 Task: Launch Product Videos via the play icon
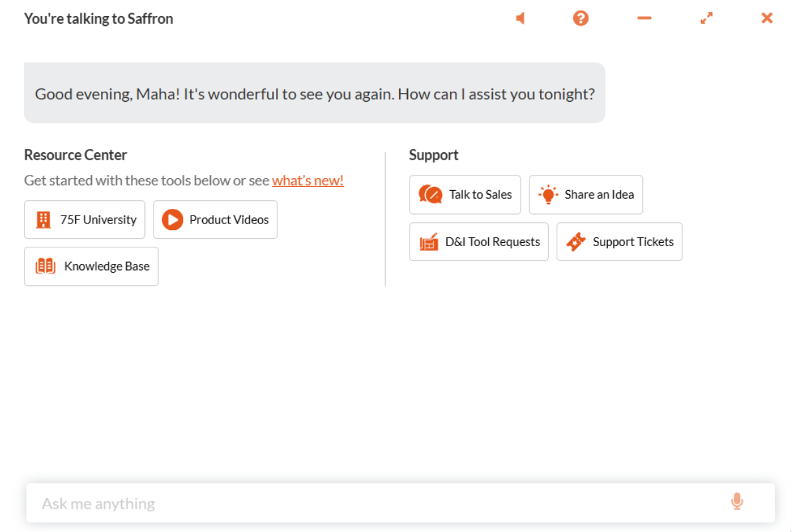[x=172, y=220]
